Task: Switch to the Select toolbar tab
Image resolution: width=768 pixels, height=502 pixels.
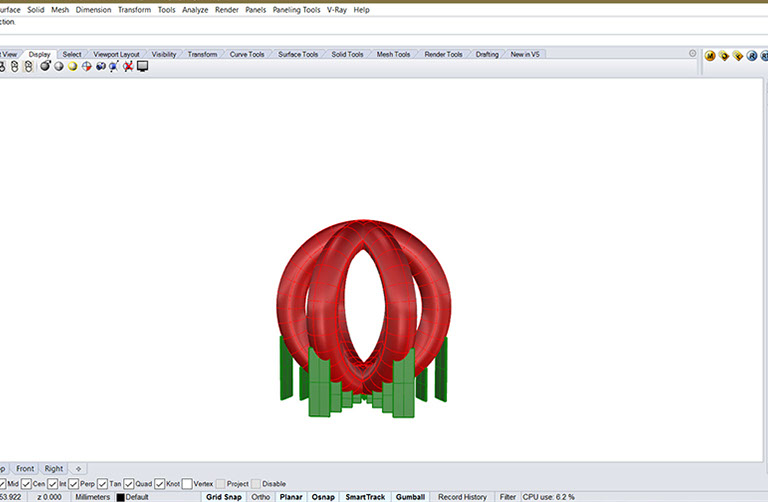Action: [x=72, y=54]
